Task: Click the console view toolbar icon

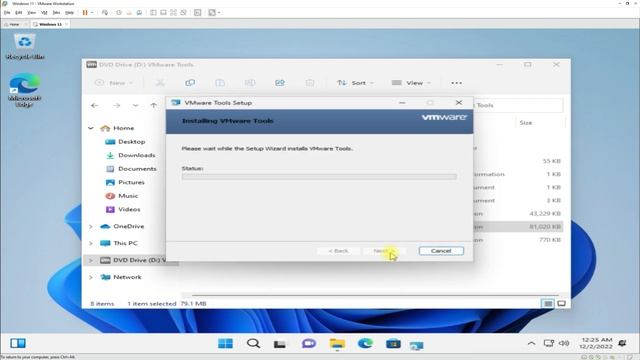Action: [x=198, y=13]
